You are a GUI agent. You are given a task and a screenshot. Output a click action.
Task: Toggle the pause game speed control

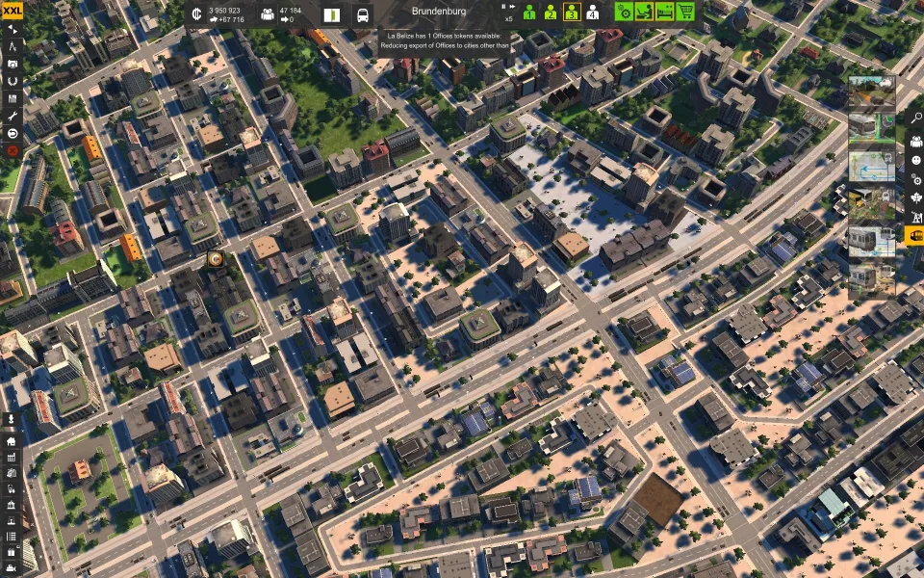[503, 7]
